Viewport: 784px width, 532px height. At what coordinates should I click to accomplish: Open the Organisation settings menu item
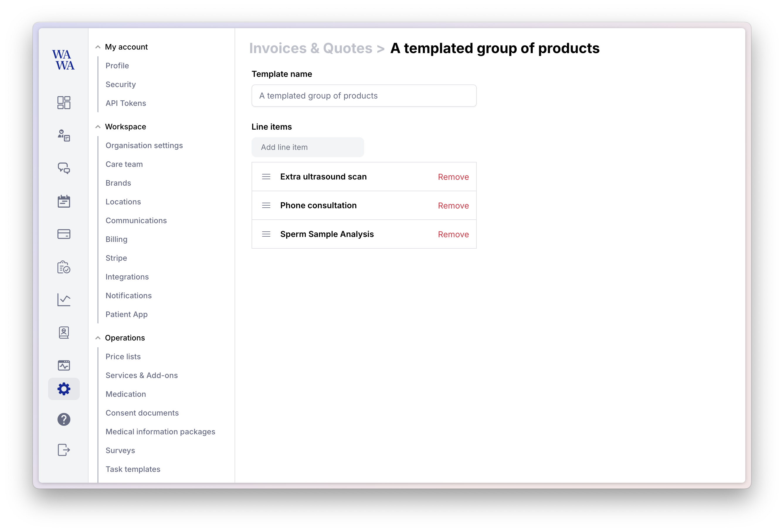pos(144,145)
